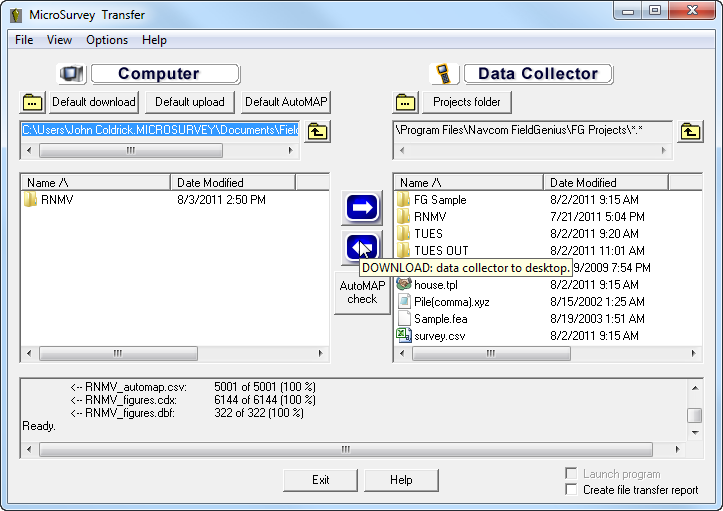Select the house.tpl file icon
723x511 pixels.
[404, 284]
